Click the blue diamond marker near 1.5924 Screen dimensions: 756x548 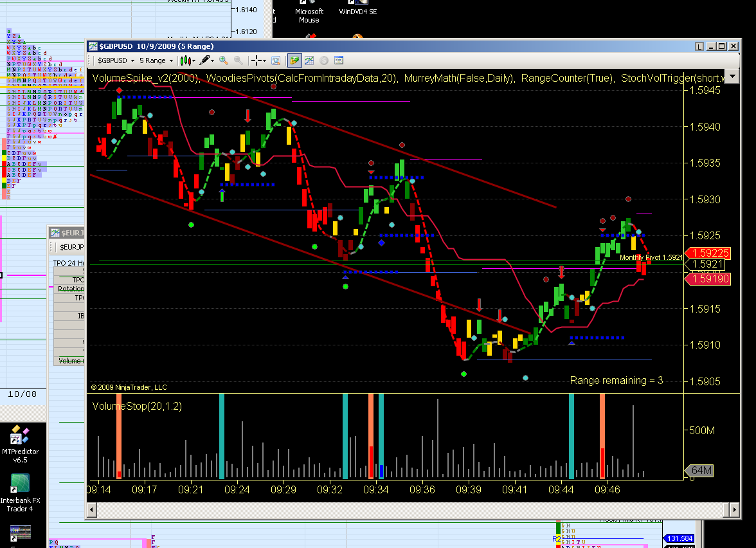point(381,242)
